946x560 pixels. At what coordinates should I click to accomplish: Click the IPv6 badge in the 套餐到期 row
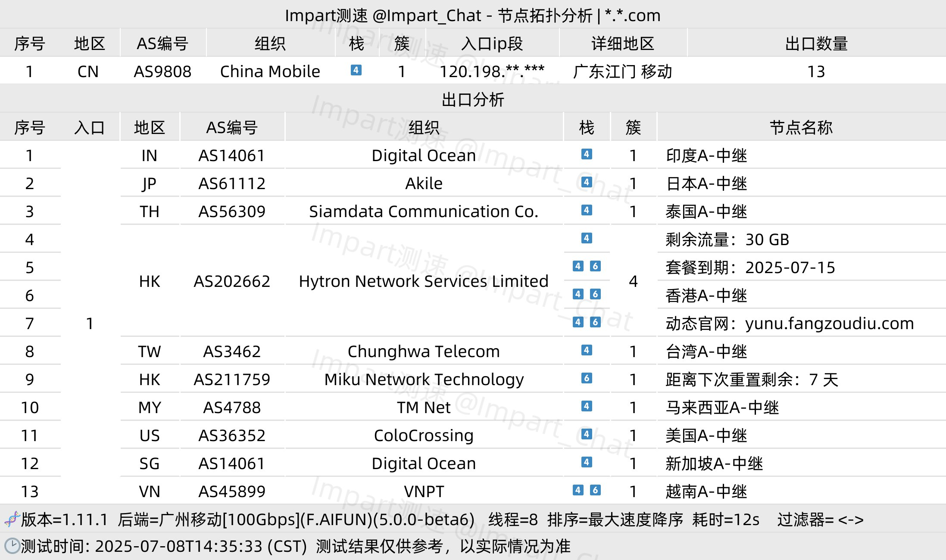pos(595,266)
